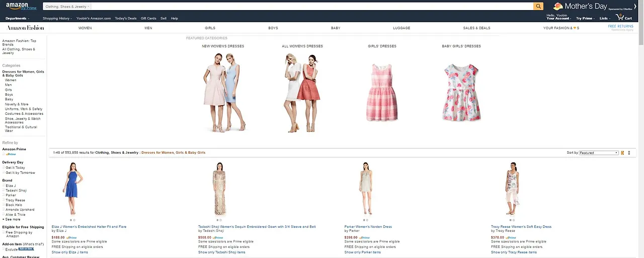Image resolution: width=644 pixels, height=258 pixels.
Task: Select Costumes & Accessories category
Action: pos(24,114)
